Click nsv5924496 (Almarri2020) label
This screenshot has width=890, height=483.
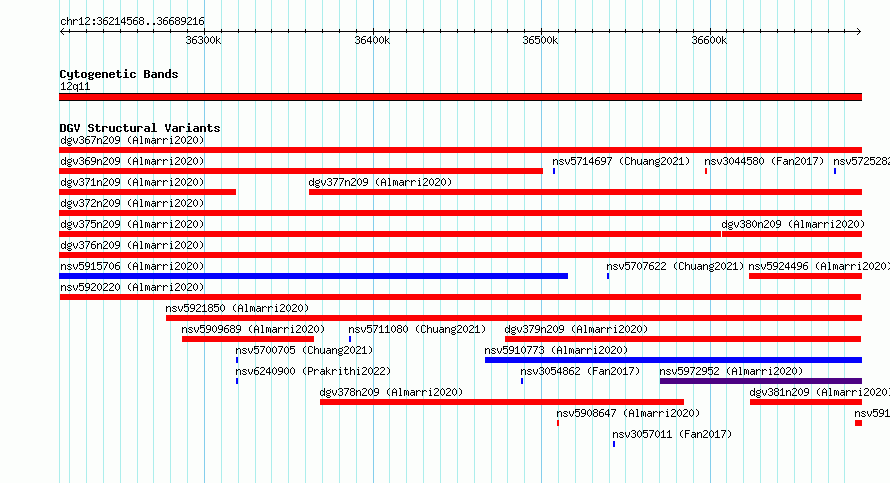[x=819, y=266]
